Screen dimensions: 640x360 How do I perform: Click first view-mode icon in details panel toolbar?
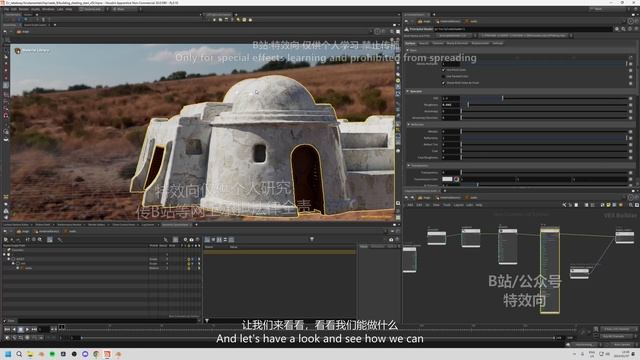coord(207,239)
